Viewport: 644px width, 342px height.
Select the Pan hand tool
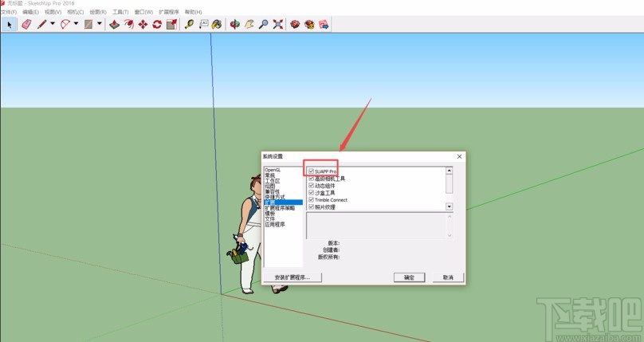tap(249, 25)
